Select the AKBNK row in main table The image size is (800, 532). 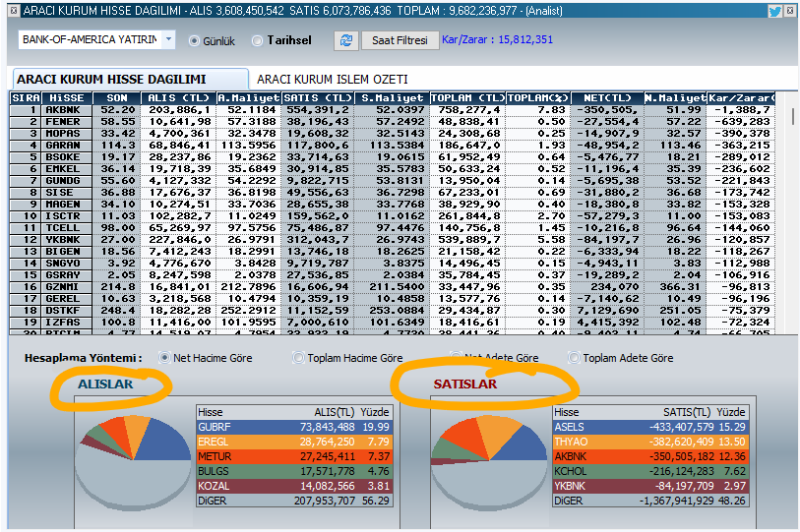click(x=393, y=110)
